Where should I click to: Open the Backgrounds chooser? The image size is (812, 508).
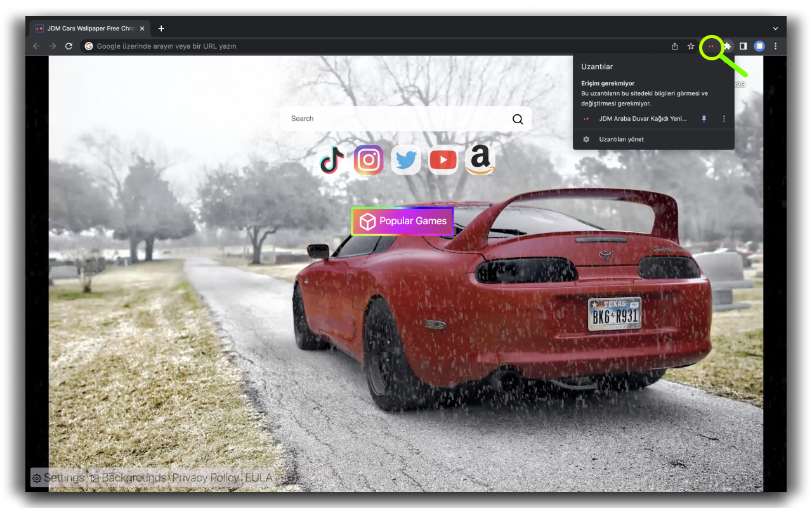point(128,478)
